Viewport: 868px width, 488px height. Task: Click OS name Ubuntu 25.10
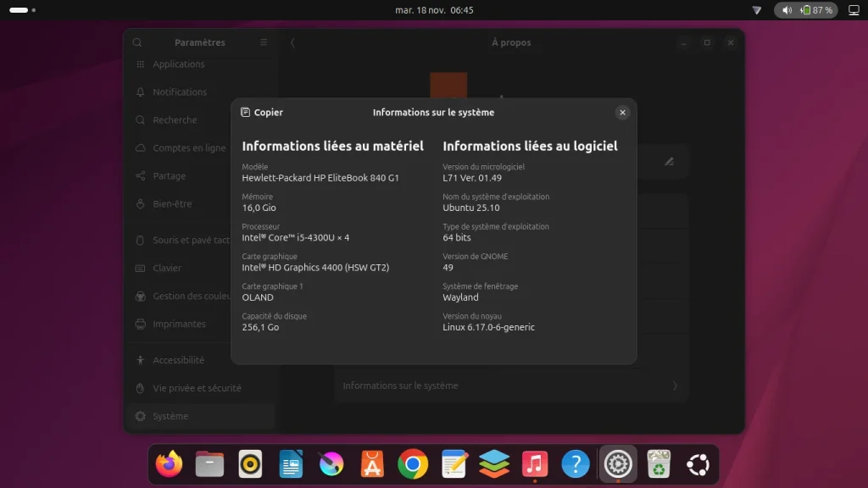coord(470,208)
